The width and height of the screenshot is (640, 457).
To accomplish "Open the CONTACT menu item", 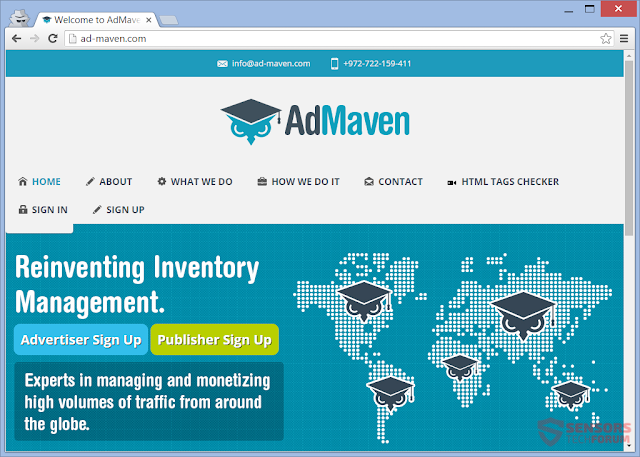I will click(400, 182).
